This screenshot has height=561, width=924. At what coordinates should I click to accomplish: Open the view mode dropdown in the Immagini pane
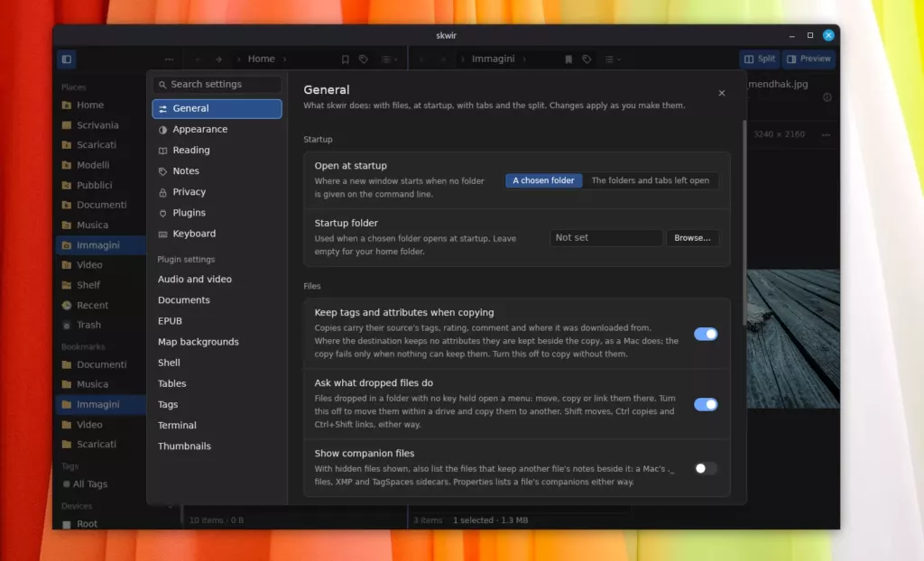pyautogui.click(x=613, y=59)
